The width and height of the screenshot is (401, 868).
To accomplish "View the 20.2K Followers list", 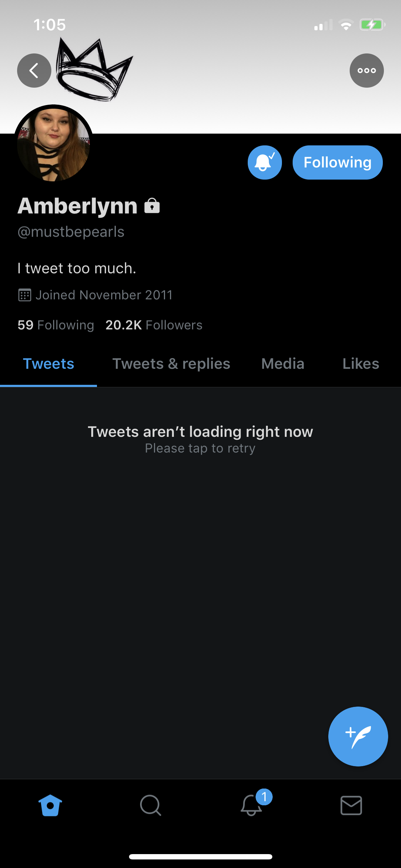I will tap(154, 325).
